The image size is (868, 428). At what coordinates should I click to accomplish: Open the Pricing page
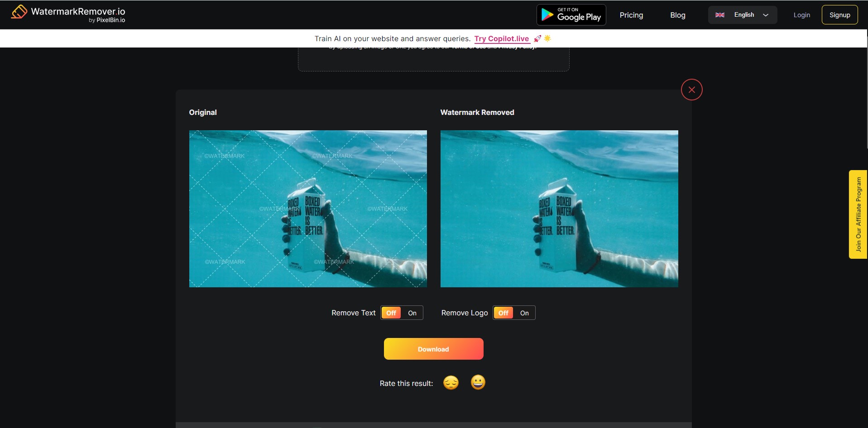tap(631, 15)
